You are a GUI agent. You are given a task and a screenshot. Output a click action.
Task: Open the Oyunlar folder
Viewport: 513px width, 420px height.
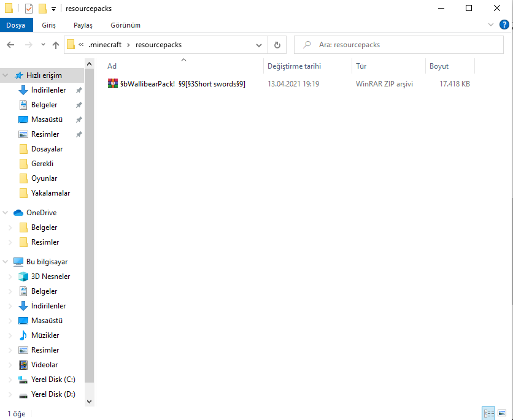(44, 178)
